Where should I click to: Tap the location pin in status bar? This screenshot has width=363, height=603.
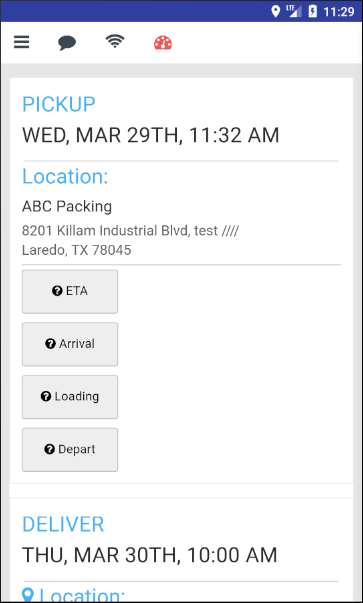pyautogui.click(x=275, y=12)
